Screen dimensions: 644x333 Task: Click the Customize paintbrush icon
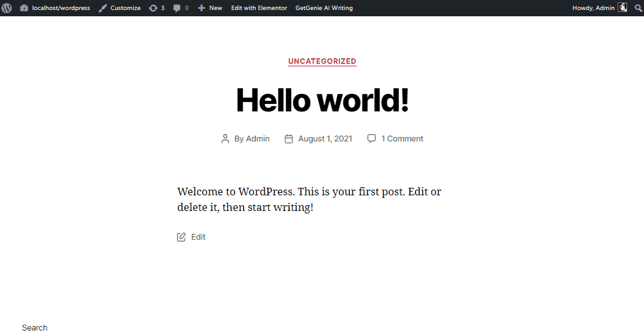103,8
